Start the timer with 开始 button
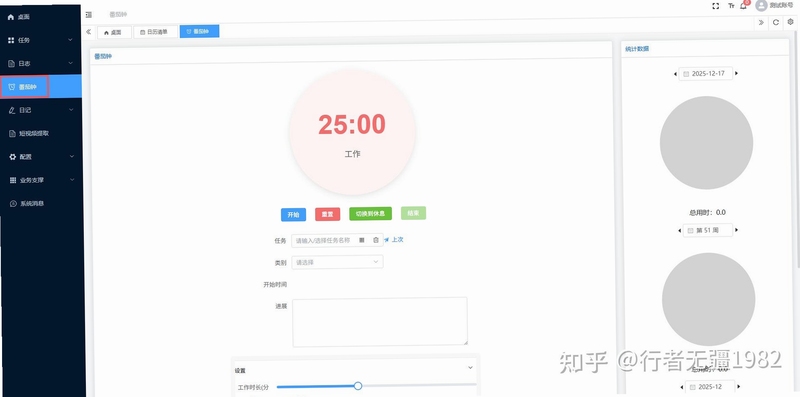Image resolution: width=800 pixels, height=397 pixels. (x=293, y=215)
